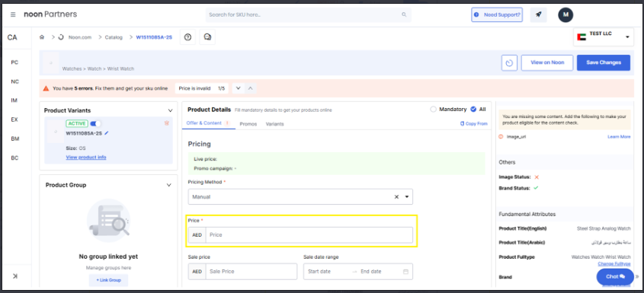Click the Price input field
The height and width of the screenshot is (293, 644).
tap(309, 234)
